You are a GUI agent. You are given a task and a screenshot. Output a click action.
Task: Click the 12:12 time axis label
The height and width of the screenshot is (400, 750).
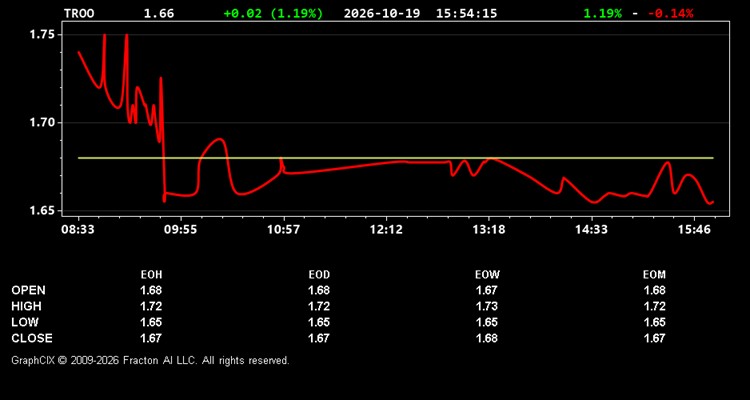point(386,230)
